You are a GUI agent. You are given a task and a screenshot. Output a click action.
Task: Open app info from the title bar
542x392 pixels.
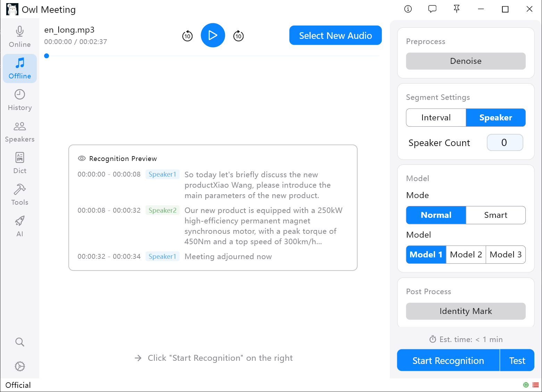click(408, 9)
